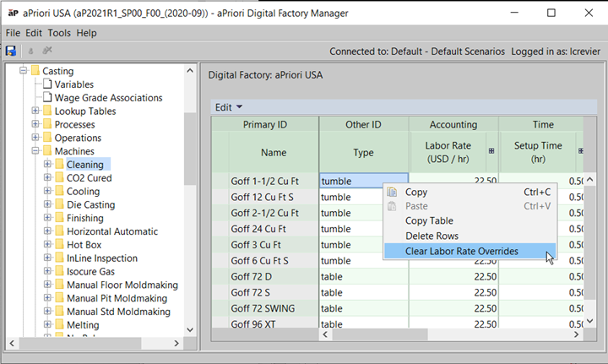The height and width of the screenshot is (364, 608).
Task: Click the Setup Time column expand icon
Action: pos(581,151)
